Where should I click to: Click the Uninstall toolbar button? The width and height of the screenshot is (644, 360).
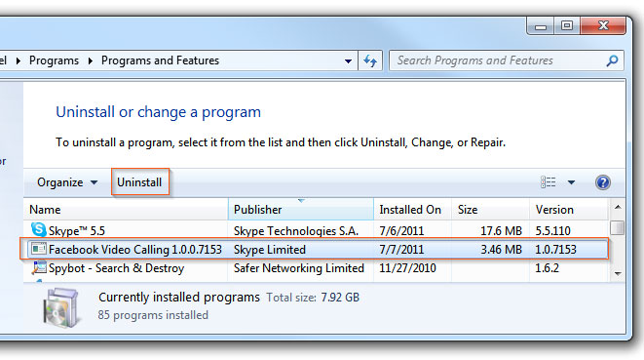[139, 182]
